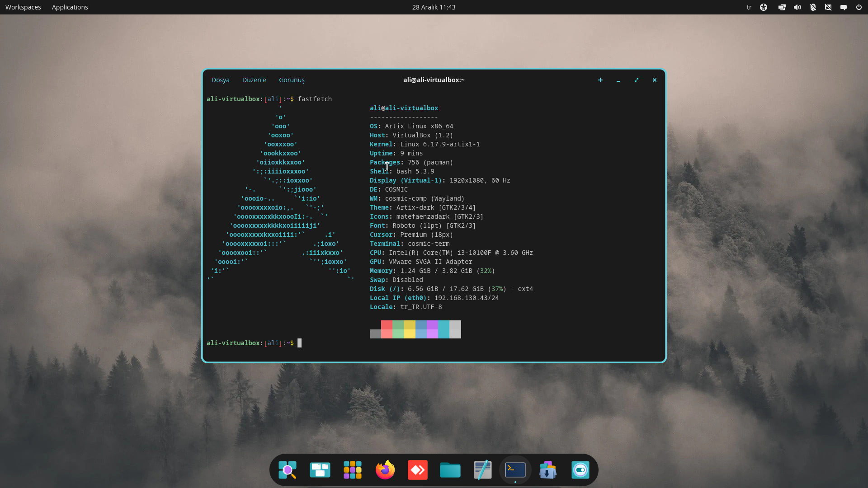This screenshot has width=868, height=488.
Task: Click the Display value '1920x1080, 60 Hz'
Action: pyautogui.click(x=480, y=180)
